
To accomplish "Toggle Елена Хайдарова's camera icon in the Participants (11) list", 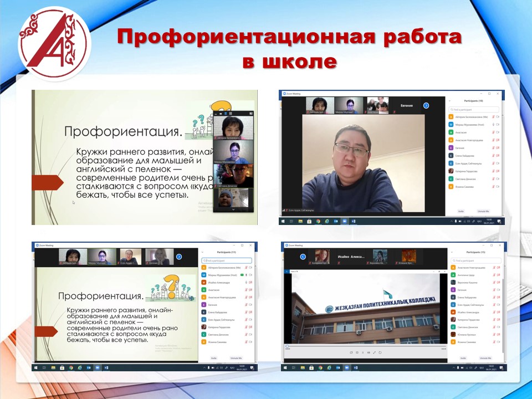I will (250, 312).
